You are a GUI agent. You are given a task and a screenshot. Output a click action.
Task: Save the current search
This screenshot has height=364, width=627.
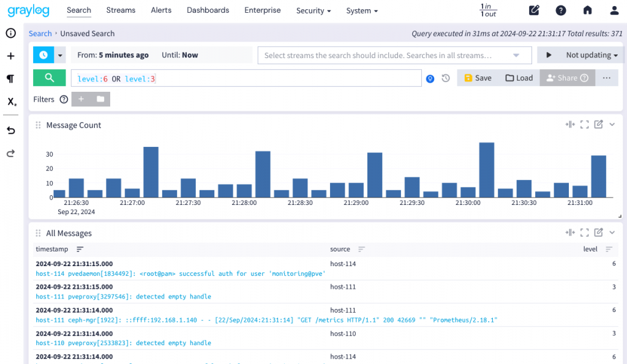click(478, 78)
